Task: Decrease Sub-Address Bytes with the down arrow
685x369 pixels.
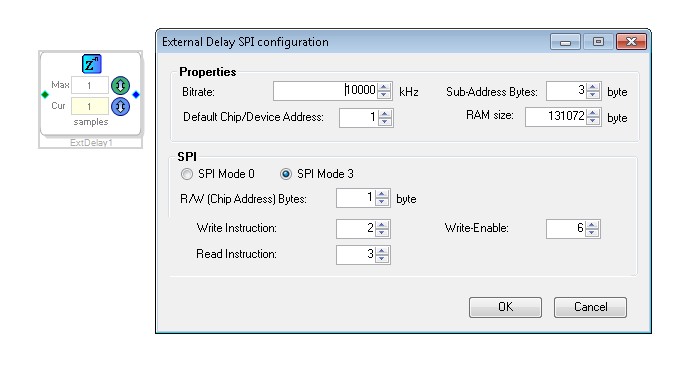Action: (x=593, y=95)
